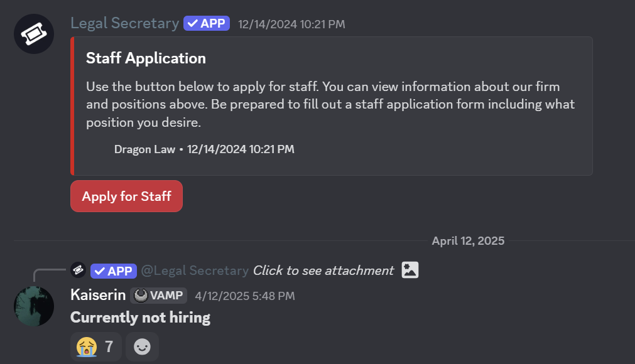The width and height of the screenshot is (635, 364).
Task: Click the Currently not hiring message text
Action: click(140, 318)
